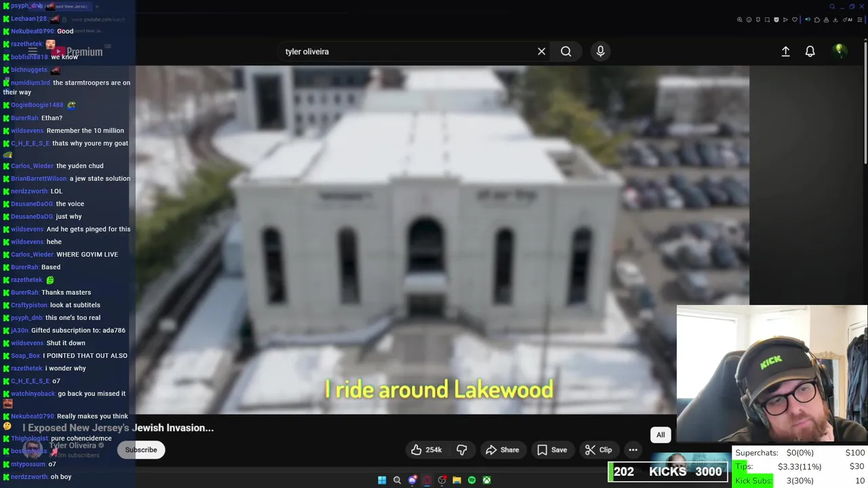Take a snapshot with the selection icon
Screen dimensions: 868x488
click(767, 20)
